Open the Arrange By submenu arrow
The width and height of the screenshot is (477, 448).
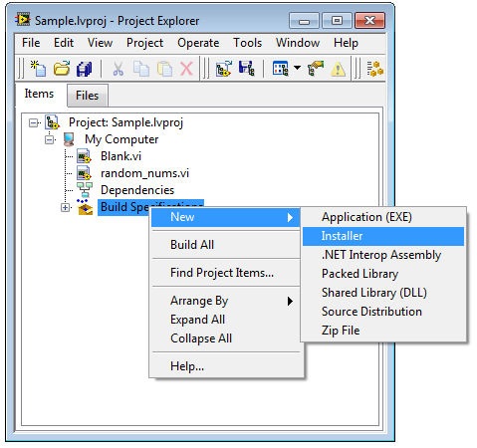click(290, 301)
